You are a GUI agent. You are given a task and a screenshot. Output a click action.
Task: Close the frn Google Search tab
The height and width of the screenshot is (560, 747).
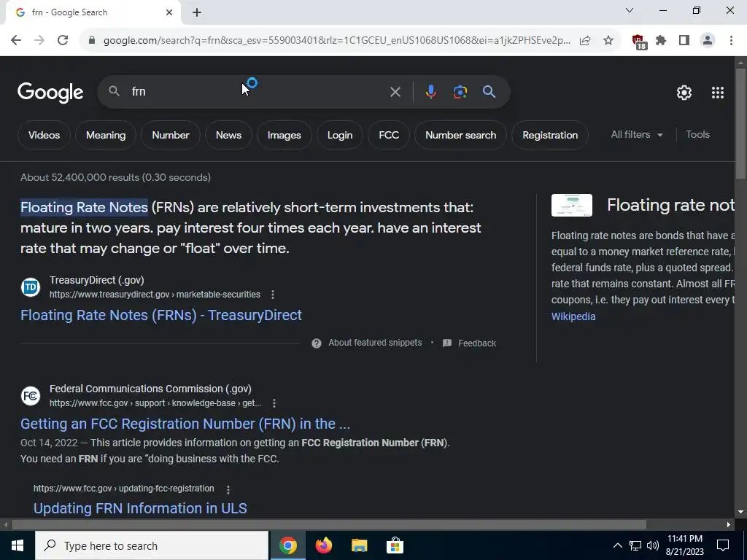[x=169, y=12]
